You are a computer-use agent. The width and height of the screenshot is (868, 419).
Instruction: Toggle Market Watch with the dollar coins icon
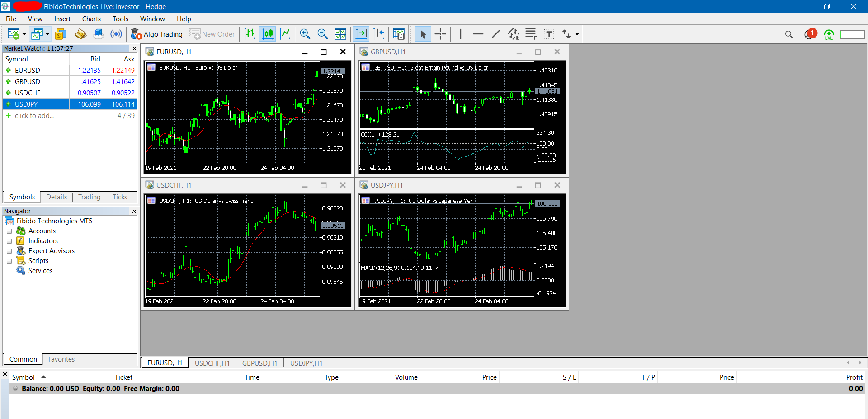click(60, 34)
